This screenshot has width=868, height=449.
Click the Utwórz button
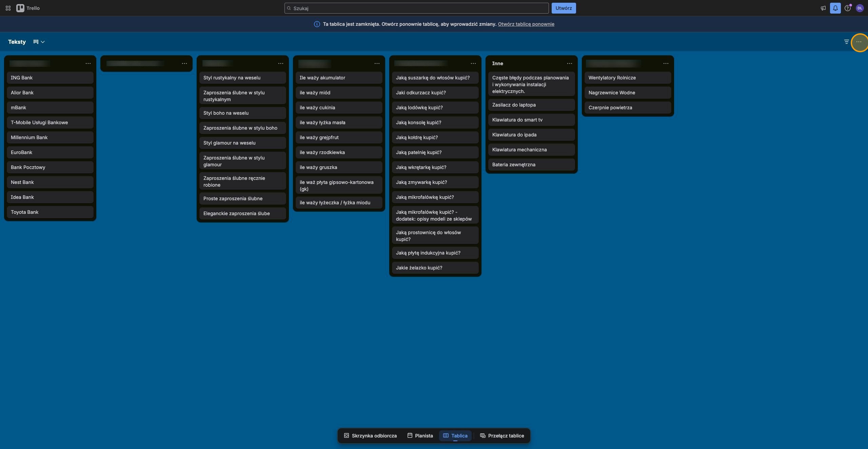(x=564, y=8)
